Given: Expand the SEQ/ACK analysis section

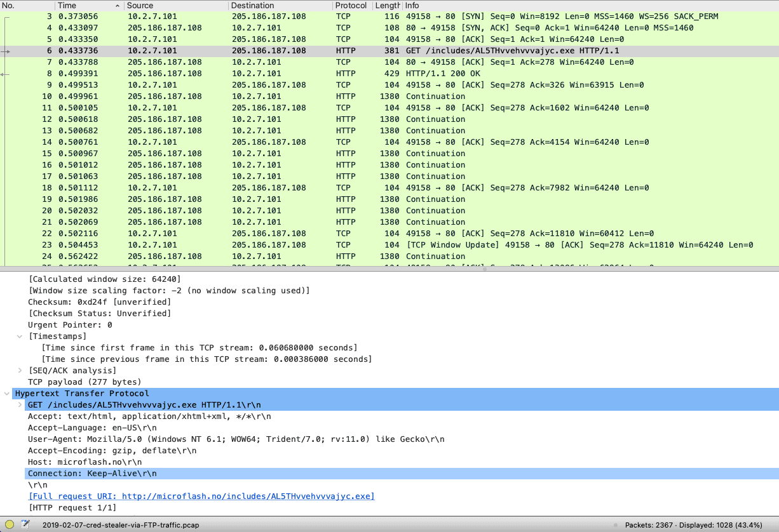Looking at the screenshot, I should coord(20,370).
